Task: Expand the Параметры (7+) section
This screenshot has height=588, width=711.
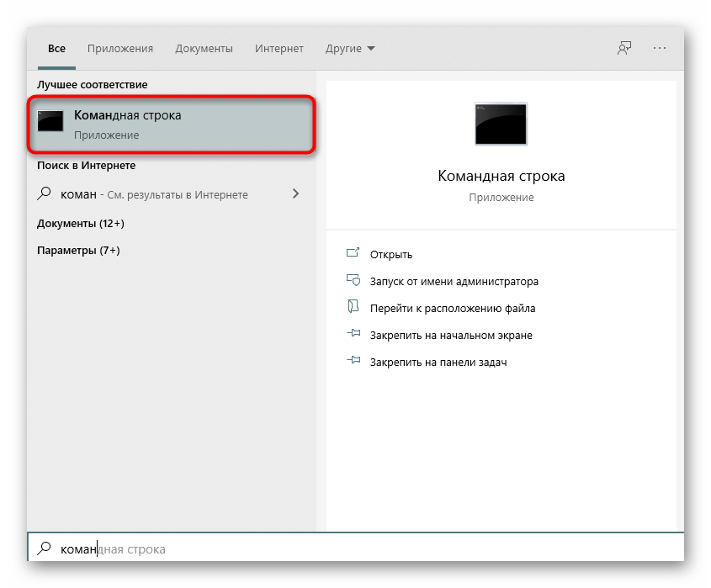Action: [78, 250]
